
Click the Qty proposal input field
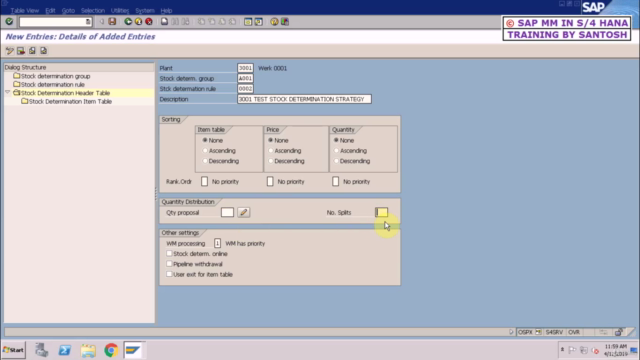pyautogui.click(x=227, y=212)
